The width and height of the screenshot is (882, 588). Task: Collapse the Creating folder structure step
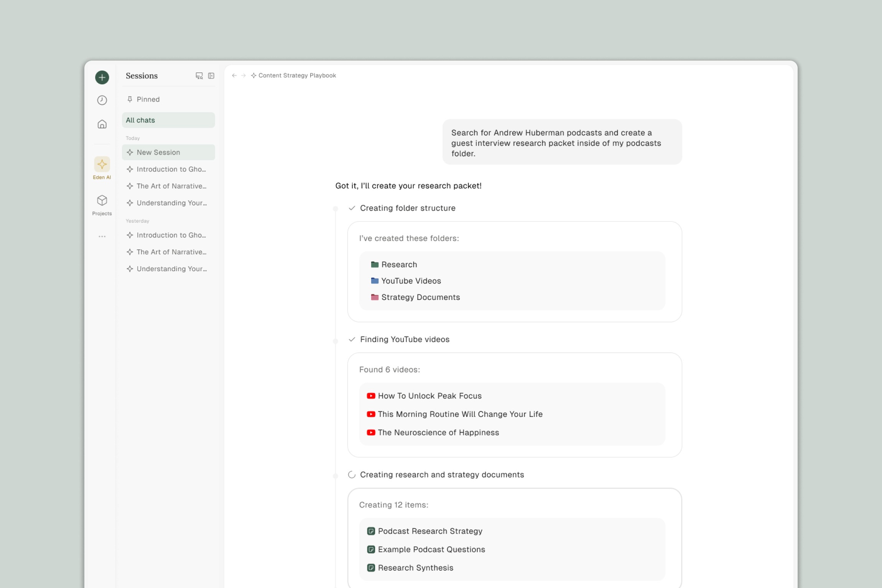coord(407,208)
